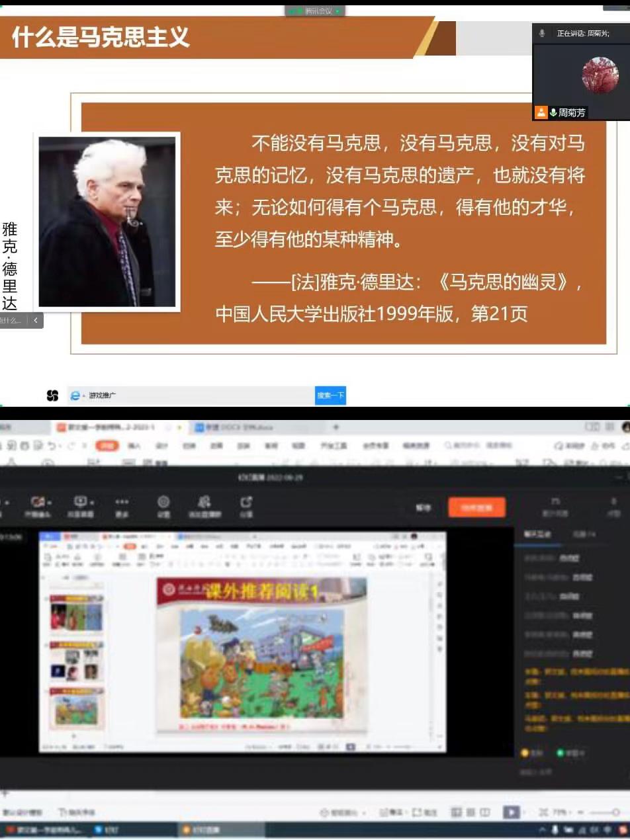
Task: Click the Internet Explorer icon in the search bar
Action: pos(75,396)
